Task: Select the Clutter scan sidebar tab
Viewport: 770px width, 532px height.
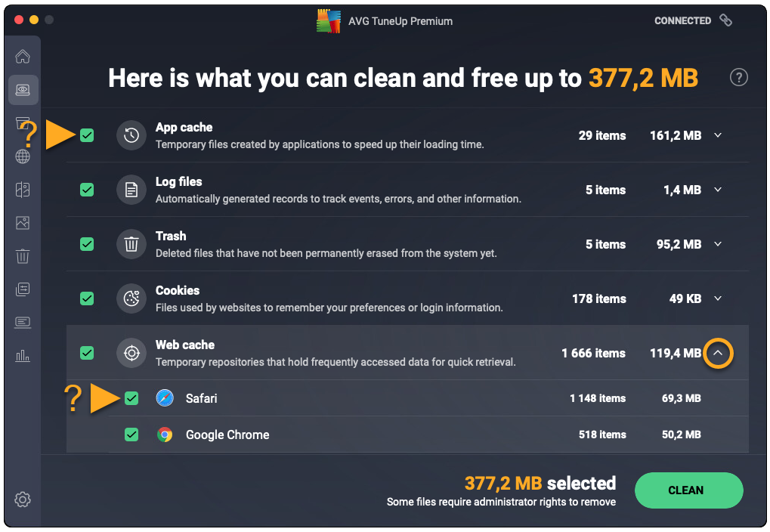Action: pyautogui.click(x=23, y=90)
